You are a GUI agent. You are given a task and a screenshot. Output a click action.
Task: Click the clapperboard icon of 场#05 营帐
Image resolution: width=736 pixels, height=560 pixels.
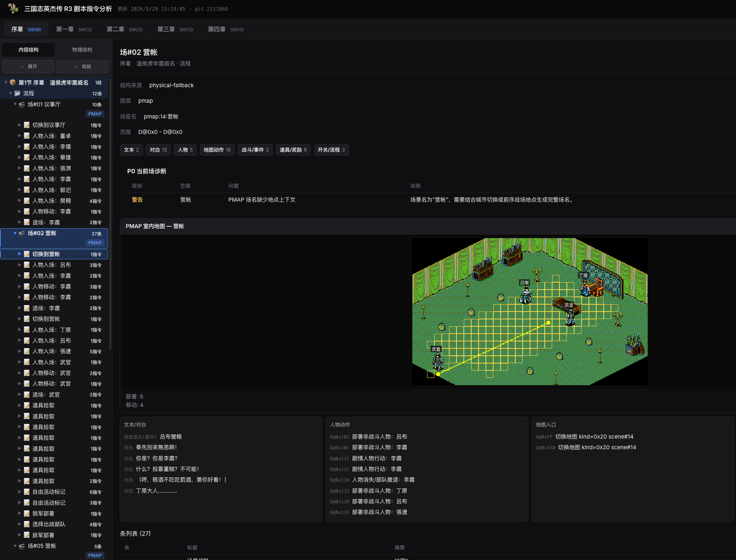pos(22,546)
